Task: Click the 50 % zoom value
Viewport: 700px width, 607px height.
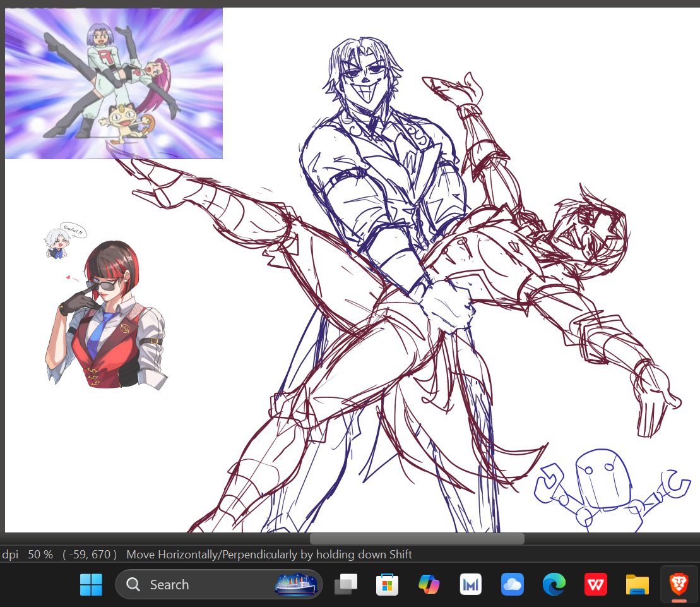Action: pyautogui.click(x=40, y=555)
